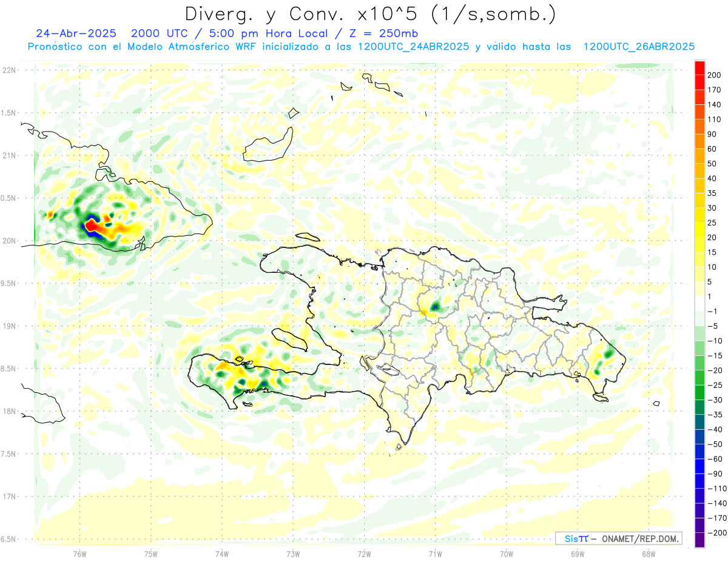Click the '70W' longitude label
The width and height of the screenshot is (728, 562).
point(506,554)
